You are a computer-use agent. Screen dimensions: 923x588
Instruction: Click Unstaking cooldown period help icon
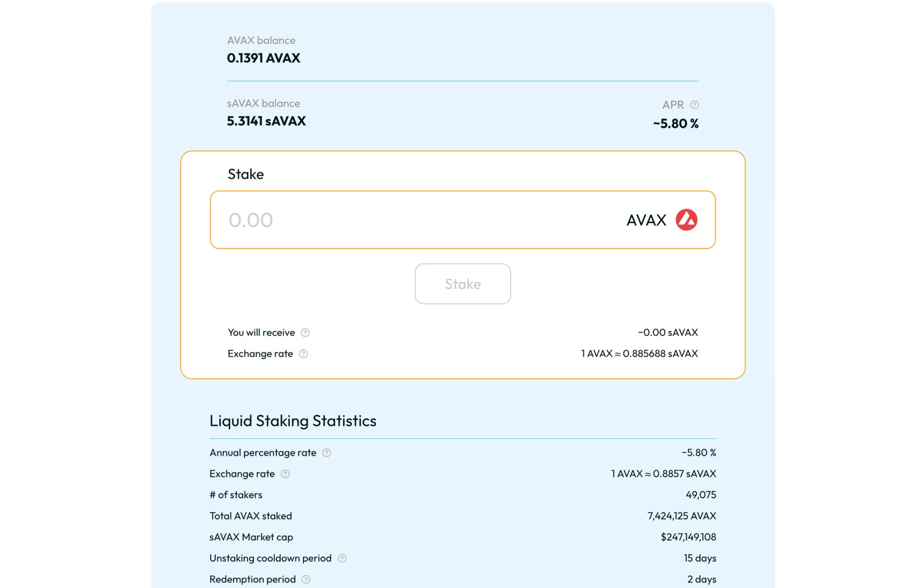pos(342,559)
